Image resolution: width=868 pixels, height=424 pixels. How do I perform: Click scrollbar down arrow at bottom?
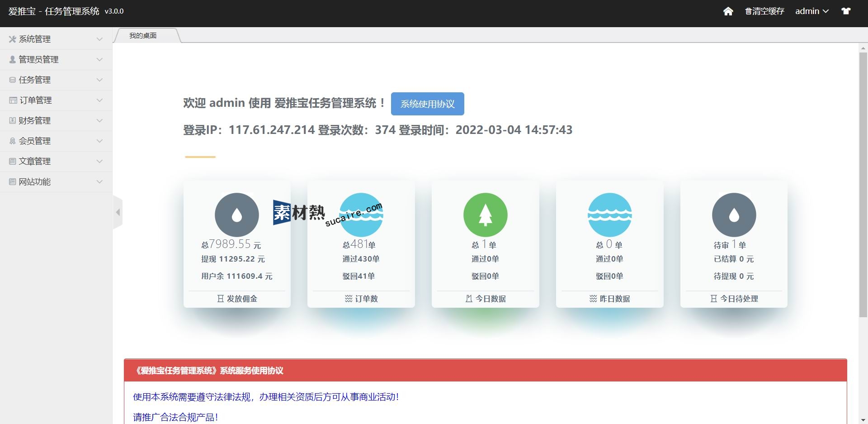[x=863, y=419]
